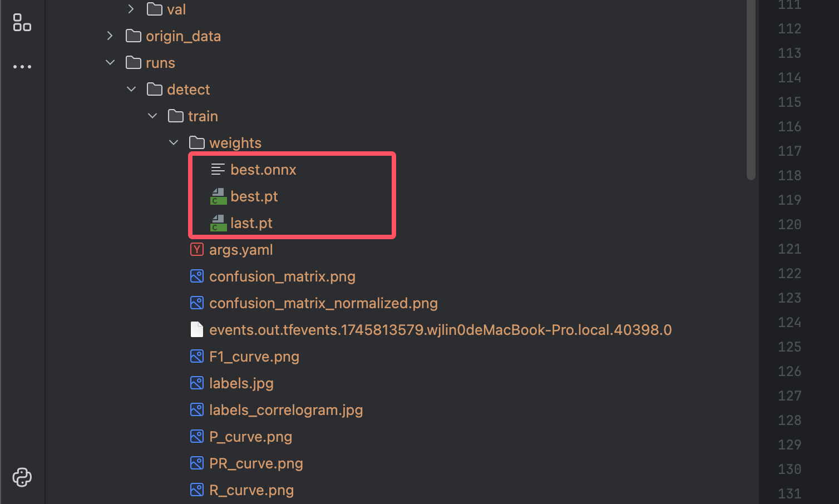Viewport: 839px width, 504px height.
Task: Select labels_correlogram.jpg file
Action: pyautogui.click(x=285, y=410)
